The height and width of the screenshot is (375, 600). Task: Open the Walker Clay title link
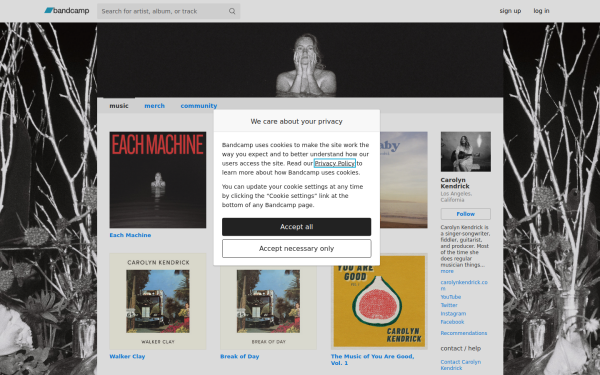[x=127, y=356]
